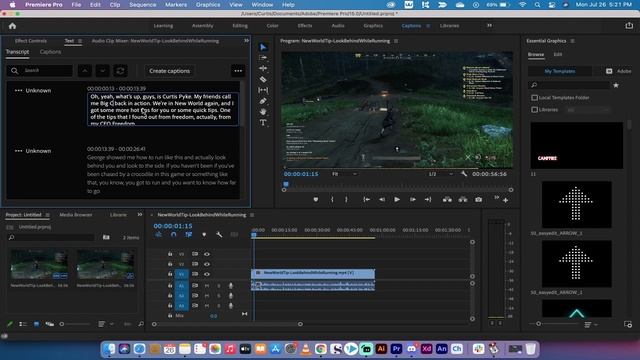Screen dimensions: 640x360
Task: Hide track V3 with eye icon
Action: [x=207, y=254]
